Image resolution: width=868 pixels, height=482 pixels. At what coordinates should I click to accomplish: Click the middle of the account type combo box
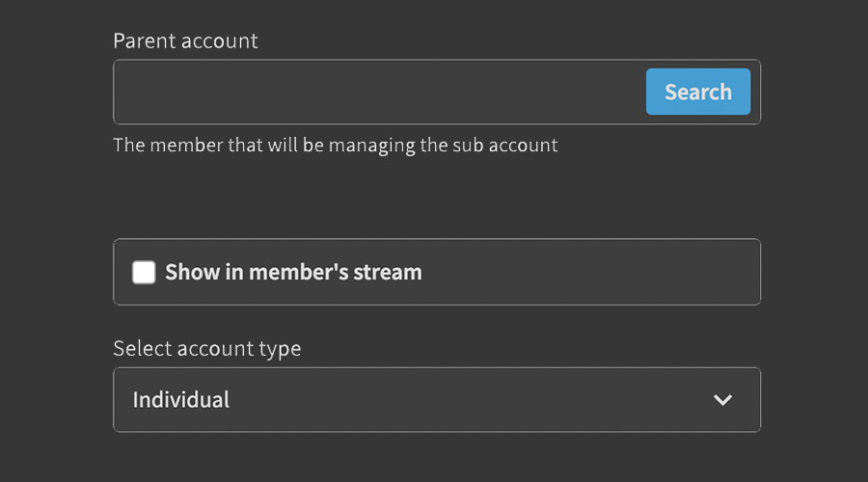click(x=436, y=400)
